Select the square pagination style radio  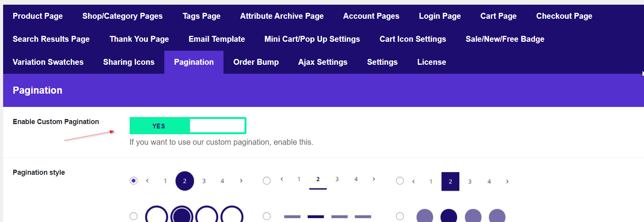400,181
